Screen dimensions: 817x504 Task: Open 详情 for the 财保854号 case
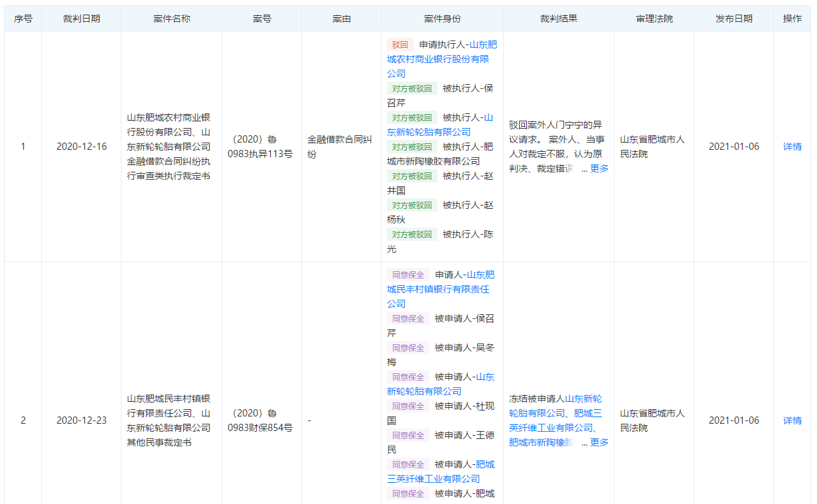pyautogui.click(x=792, y=420)
